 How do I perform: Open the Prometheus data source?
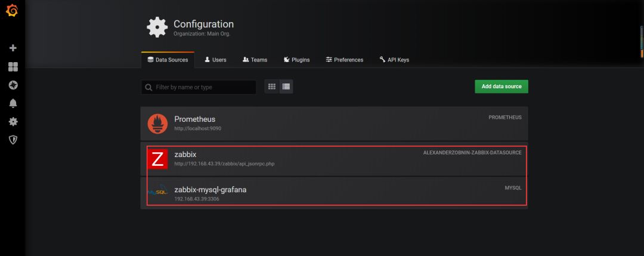tap(335, 124)
